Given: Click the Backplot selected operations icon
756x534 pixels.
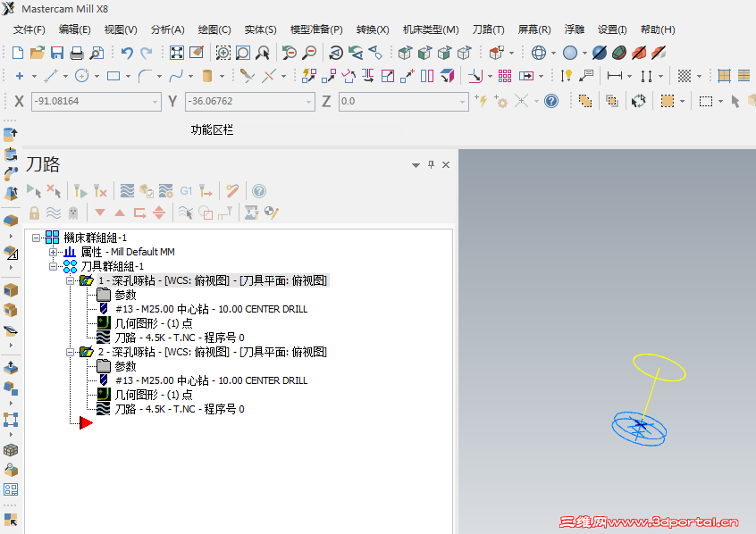Looking at the screenshot, I should [127, 191].
